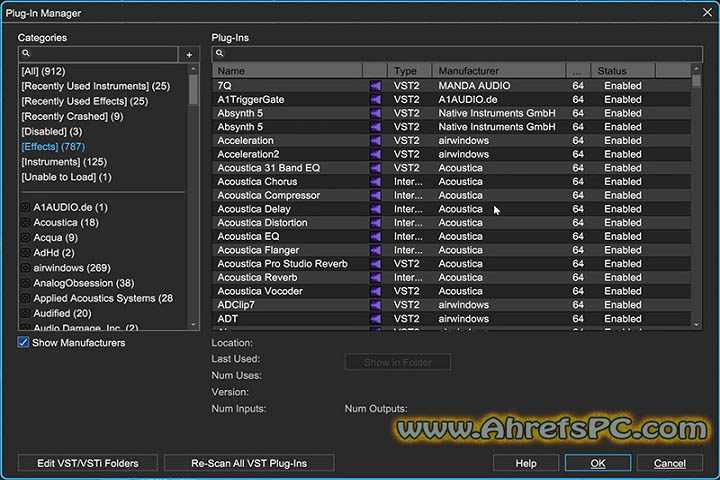
Task: Click the icon beside Acoustica Delay
Action: pyautogui.click(x=376, y=209)
